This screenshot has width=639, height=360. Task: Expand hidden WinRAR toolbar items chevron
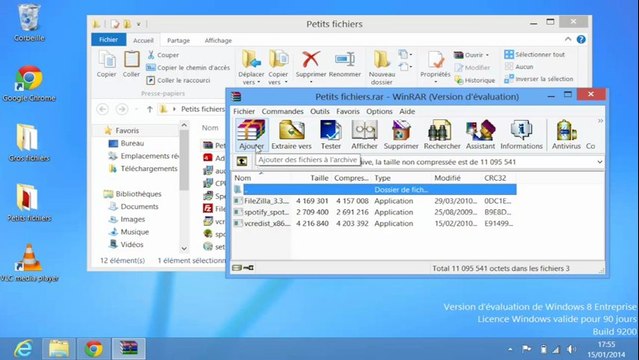[x=600, y=121]
